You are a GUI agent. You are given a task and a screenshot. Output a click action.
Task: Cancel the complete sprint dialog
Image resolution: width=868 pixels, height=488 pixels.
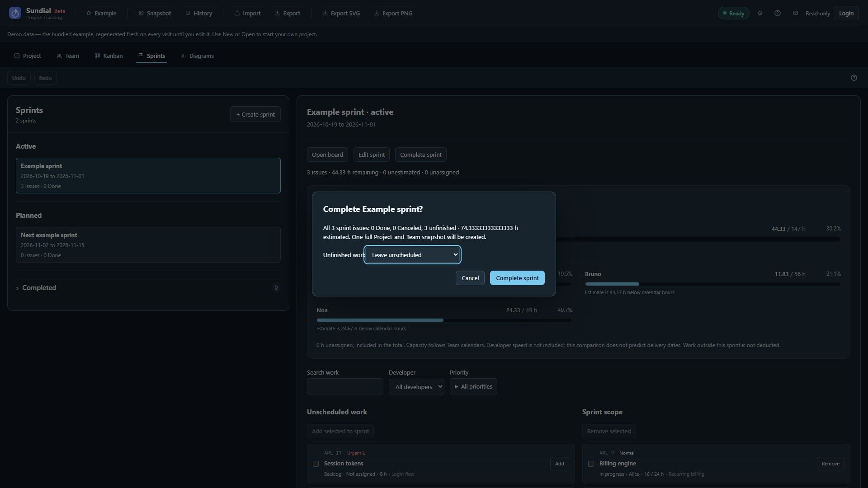[x=470, y=278]
